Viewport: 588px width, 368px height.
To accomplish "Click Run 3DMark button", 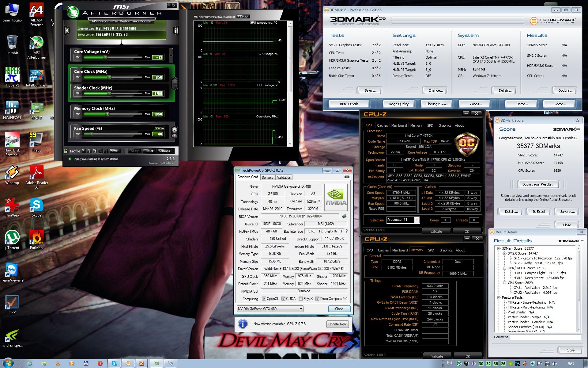I will [x=349, y=104].
